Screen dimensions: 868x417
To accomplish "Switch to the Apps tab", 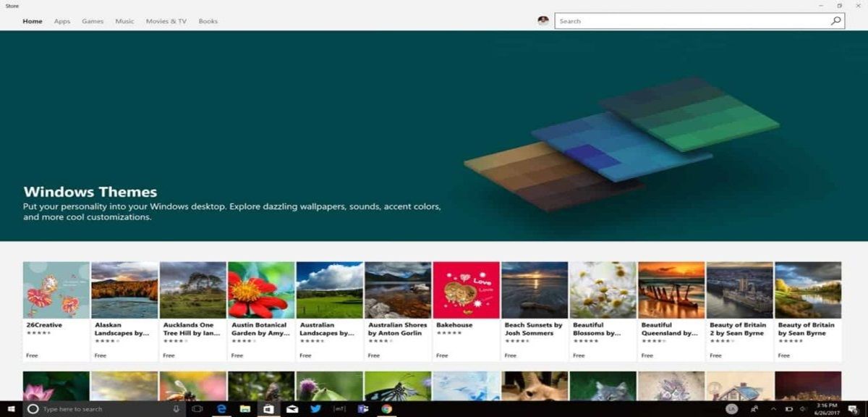I will point(62,21).
